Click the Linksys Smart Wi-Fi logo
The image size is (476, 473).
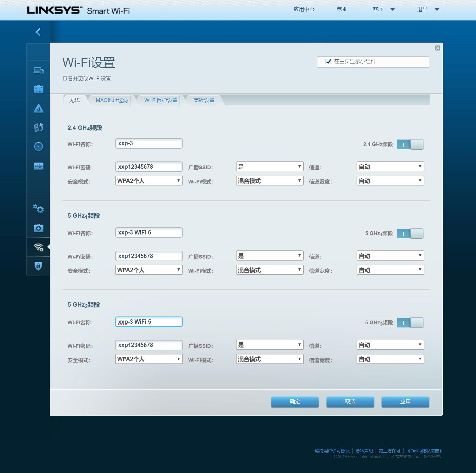pos(78,10)
